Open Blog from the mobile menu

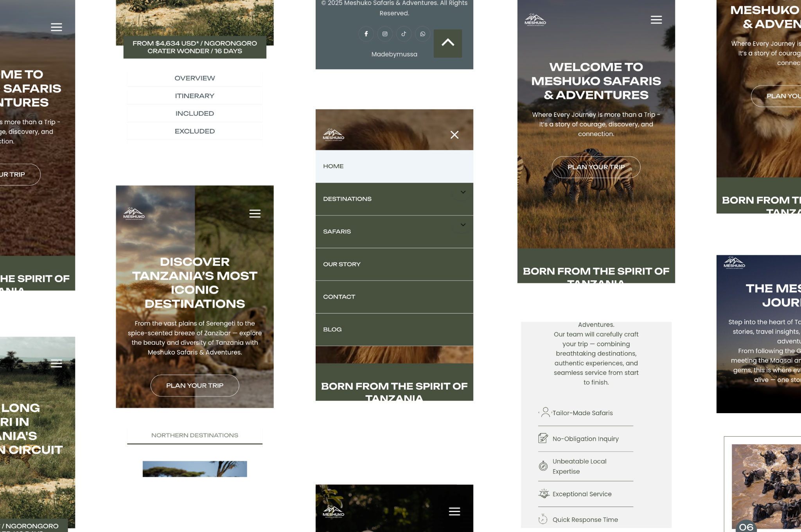point(332,330)
